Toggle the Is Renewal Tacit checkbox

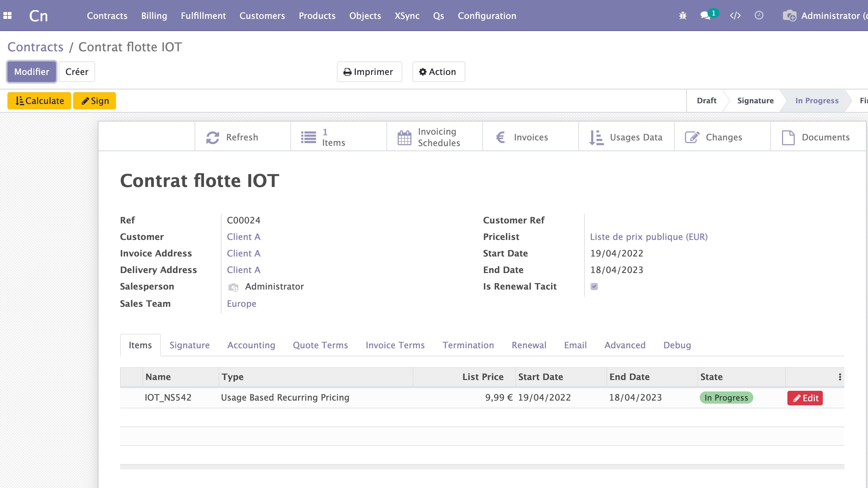(x=594, y=287)
